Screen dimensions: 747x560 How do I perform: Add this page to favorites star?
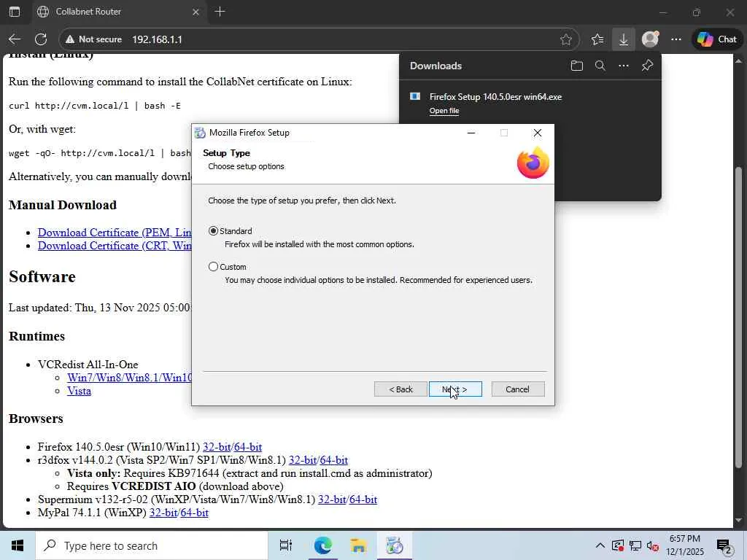point(566,39)
